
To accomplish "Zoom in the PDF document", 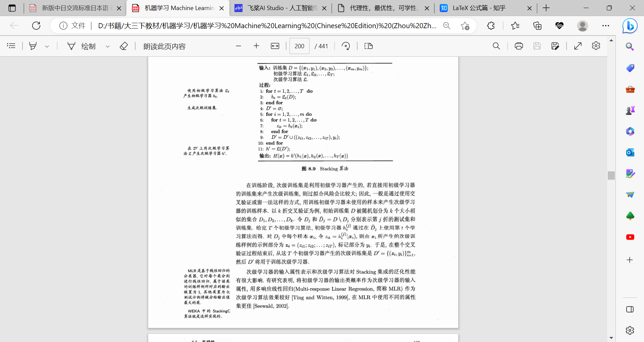I will click(x=256, y=46).
